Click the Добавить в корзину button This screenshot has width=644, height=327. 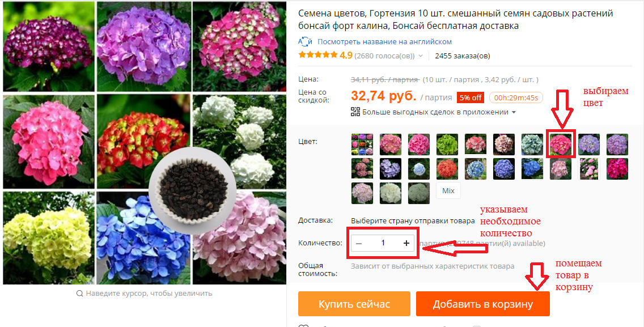(483, 304)
